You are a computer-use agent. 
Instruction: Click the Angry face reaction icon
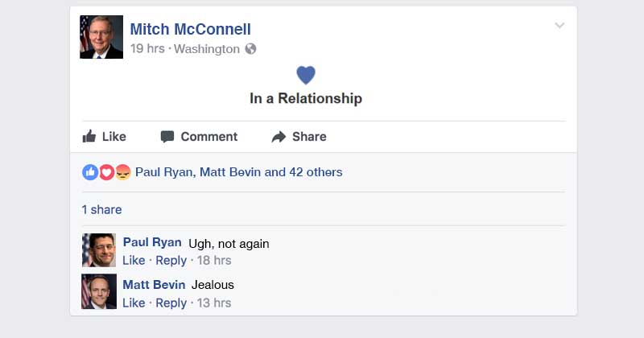click(x=123, y=172)
